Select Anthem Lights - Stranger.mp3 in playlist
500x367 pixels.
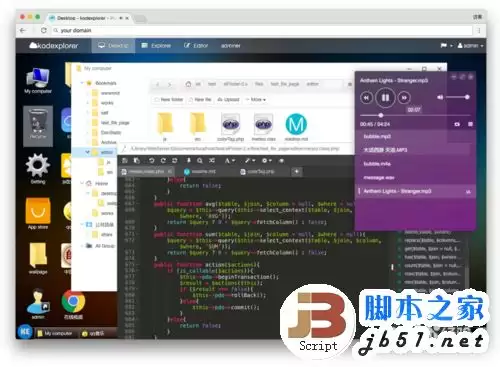[x=415, y=191]
